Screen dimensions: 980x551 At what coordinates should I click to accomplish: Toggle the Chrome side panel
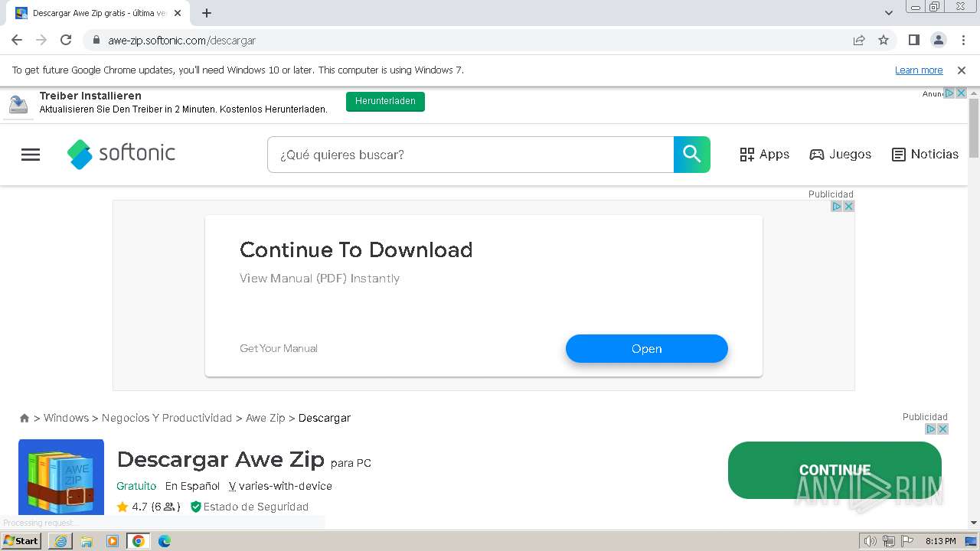coord(914,40)
